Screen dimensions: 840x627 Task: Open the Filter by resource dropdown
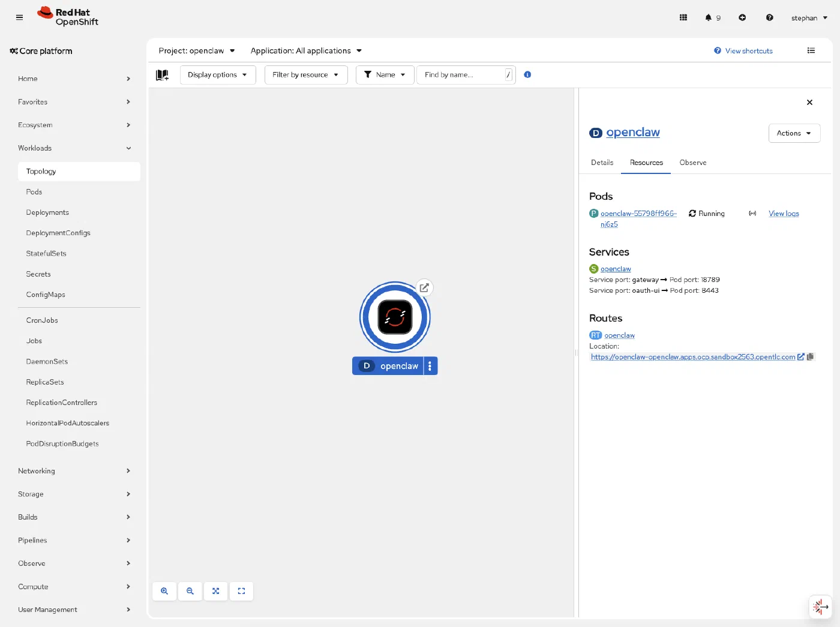point(306,75)
